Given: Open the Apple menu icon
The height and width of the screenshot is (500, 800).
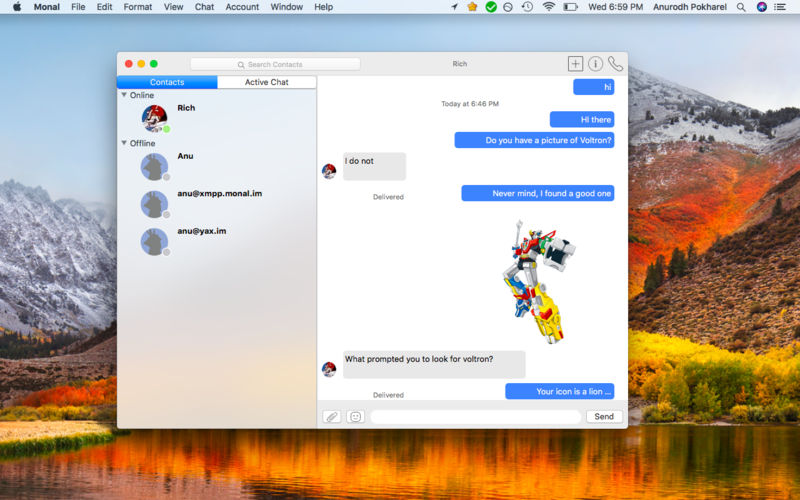Looking at the screenshot, I should pyautogui.click(x=17, y=7).
